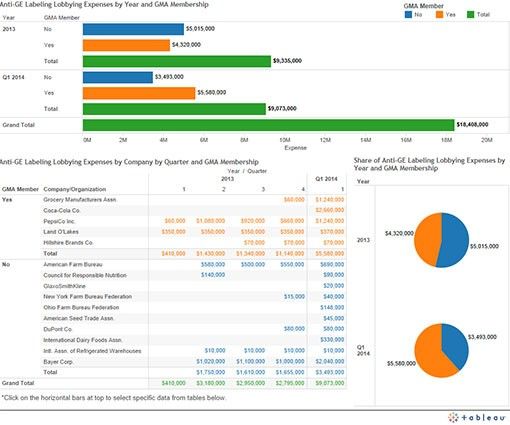Select the orange Yes legend swatch
The height and width of the screenshot is (425, 510).
coord(440,15)
